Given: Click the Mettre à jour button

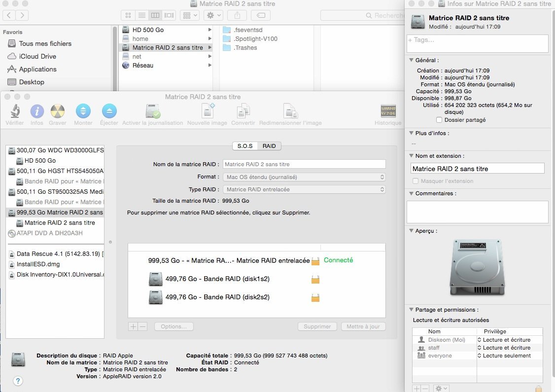Looking at the screenshot, I should (363, 326).
